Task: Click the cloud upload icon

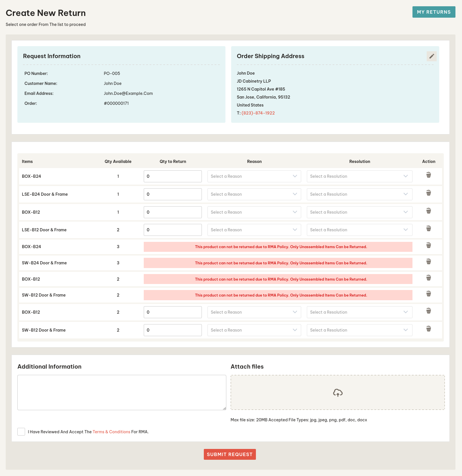Action: 338,393
